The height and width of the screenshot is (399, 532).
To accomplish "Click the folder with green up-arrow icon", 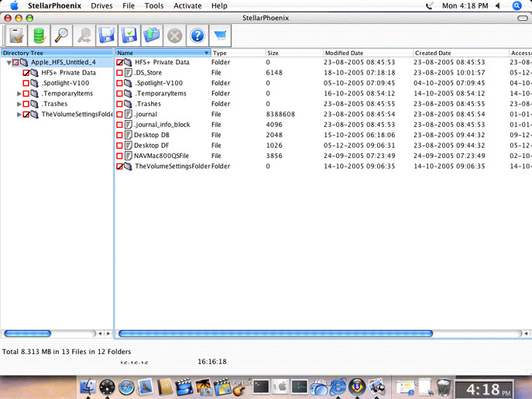I will (152, 36).
